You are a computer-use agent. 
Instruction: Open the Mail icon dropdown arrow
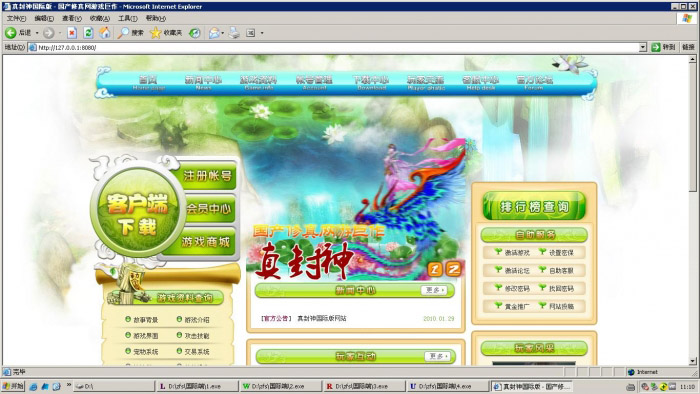tap(222, 33)
